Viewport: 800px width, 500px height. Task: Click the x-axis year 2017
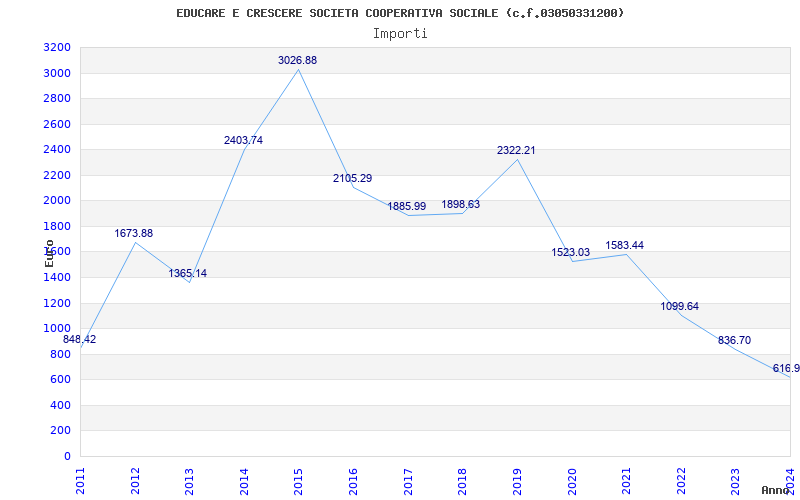[x=408, y=481]
